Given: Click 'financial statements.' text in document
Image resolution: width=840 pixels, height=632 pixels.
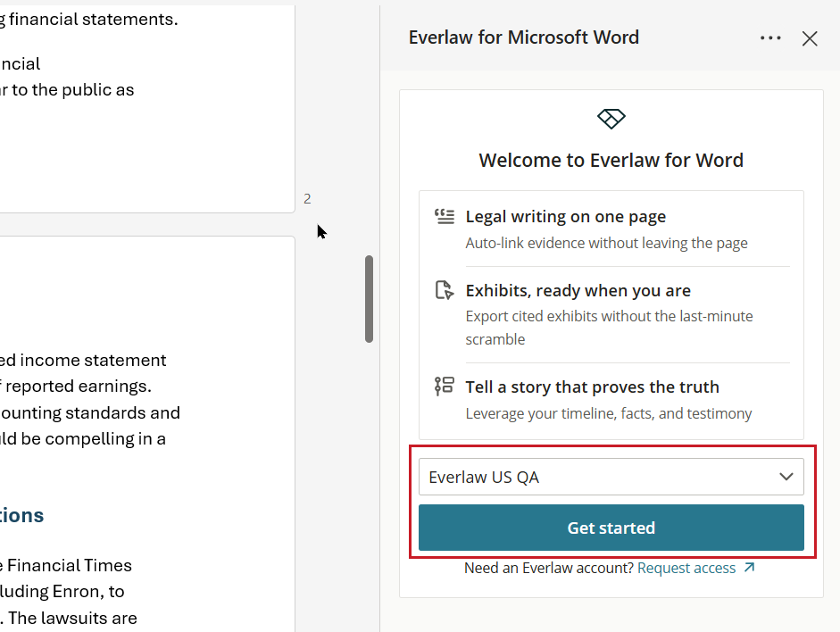Looking at the screenshot, I should point(93,20).
